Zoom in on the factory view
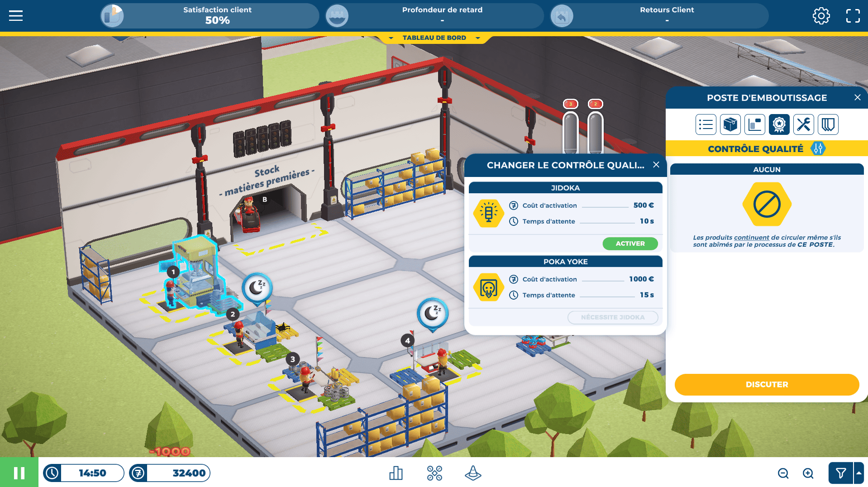The height and width of the screenshot is (487, 868). tap(808, 473)
